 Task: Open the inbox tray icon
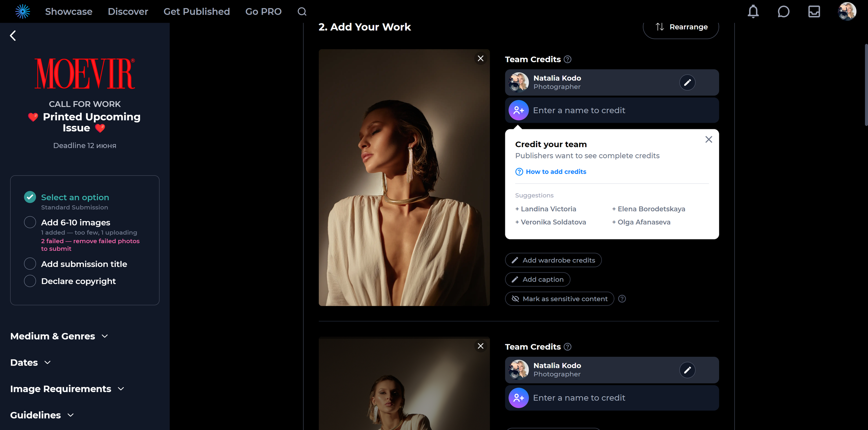(814, 12)
